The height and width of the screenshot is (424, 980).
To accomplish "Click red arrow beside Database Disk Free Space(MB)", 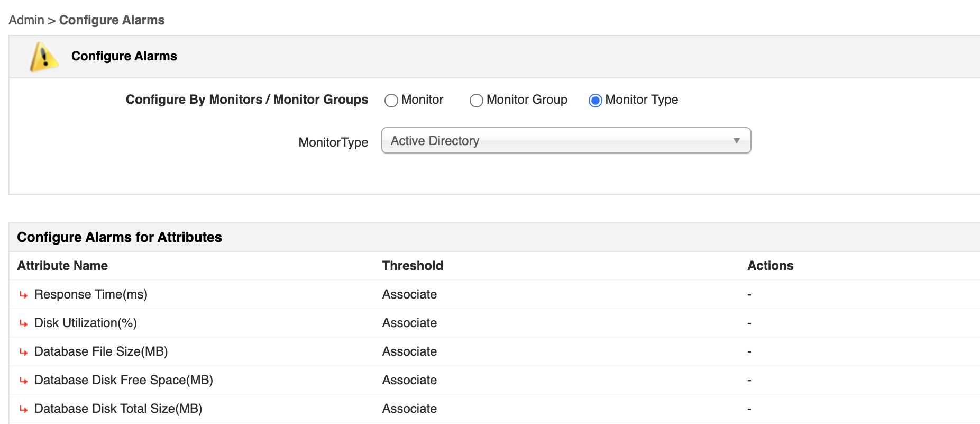I will click(24, 381).
